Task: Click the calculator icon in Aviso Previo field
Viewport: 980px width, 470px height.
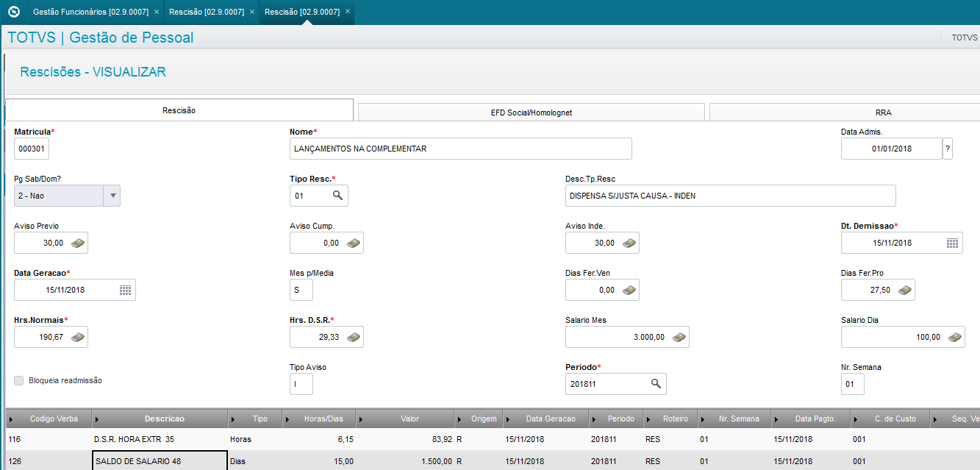Action: tap(78, 243)
